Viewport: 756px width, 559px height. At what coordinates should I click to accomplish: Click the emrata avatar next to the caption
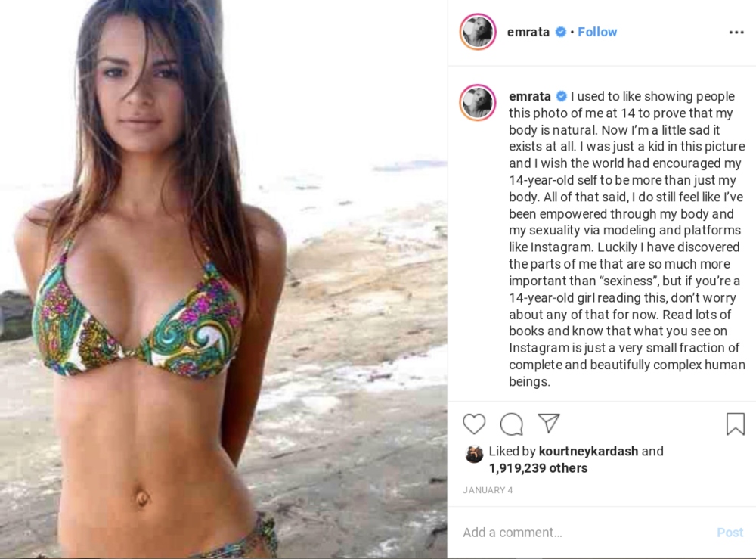[478, 102]
